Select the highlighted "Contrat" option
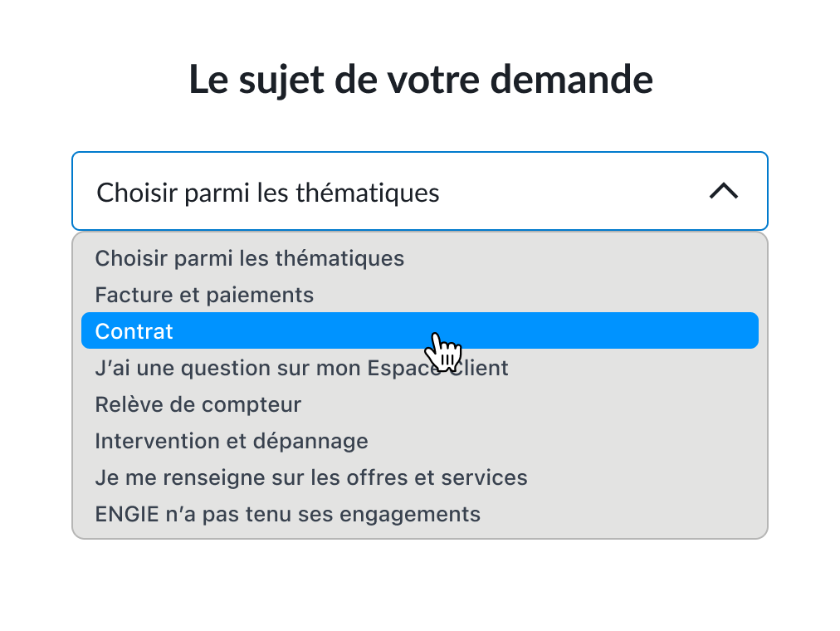Image resolution: width=840 pixels, height=631 pixels. coord(134,331)
